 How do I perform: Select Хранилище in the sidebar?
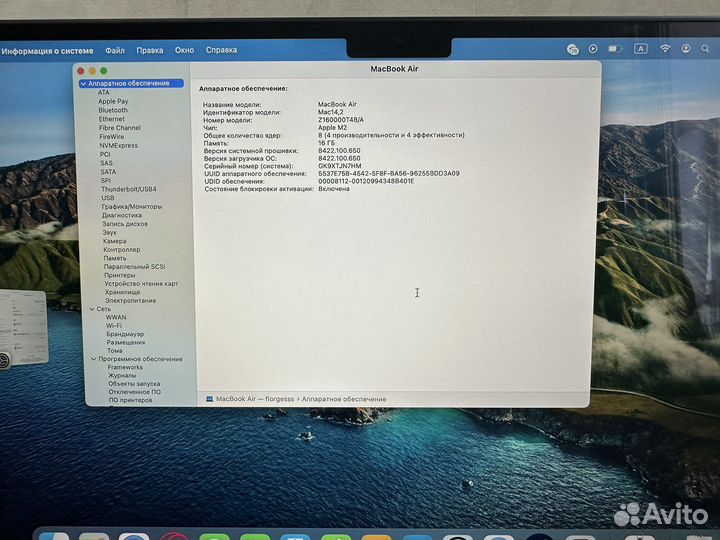coord(122,292)
